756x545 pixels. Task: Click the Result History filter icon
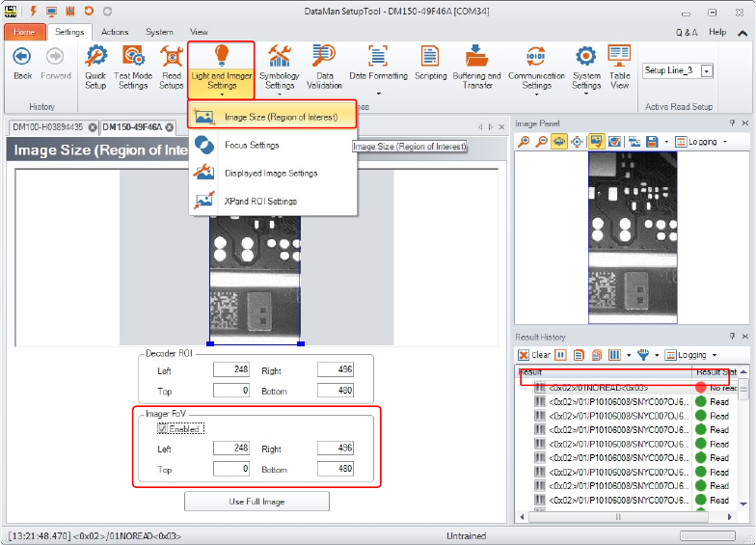[642, 355]
